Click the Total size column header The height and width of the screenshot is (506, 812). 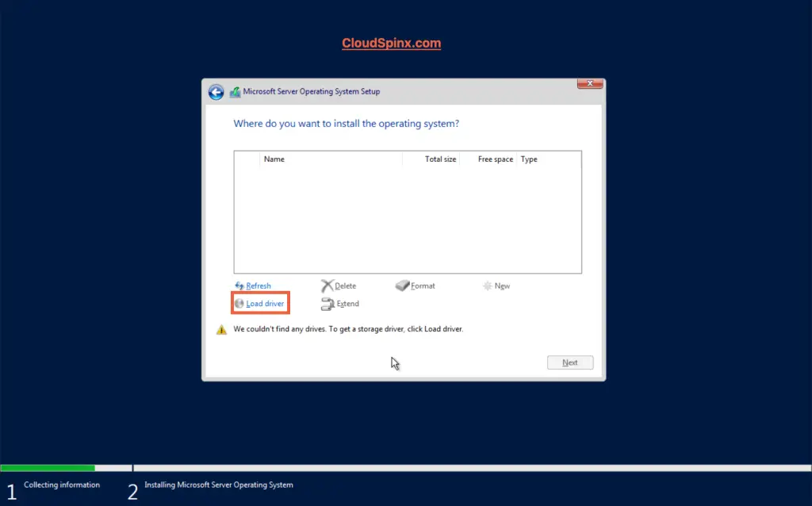click(x=441, y=159)
